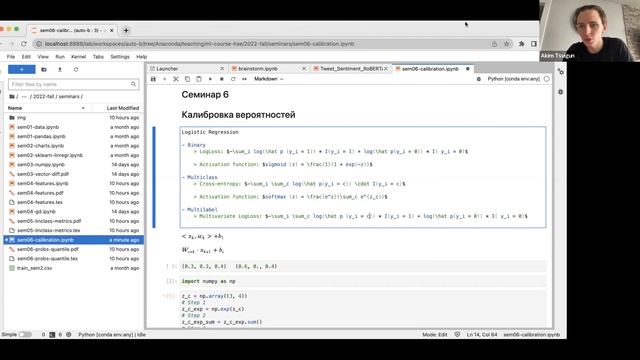Paste cell from clipboard

199,79
